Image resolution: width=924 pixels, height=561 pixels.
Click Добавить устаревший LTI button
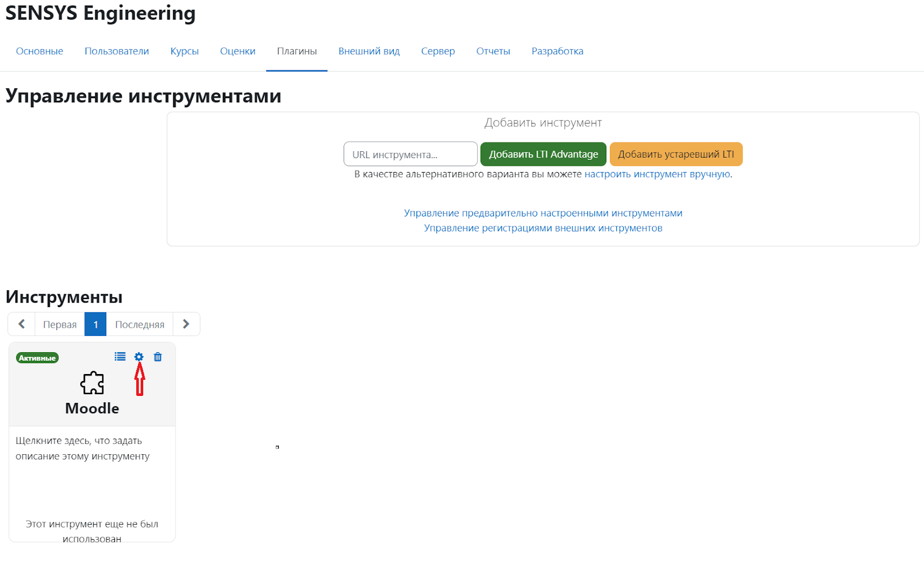click(676, 154)
